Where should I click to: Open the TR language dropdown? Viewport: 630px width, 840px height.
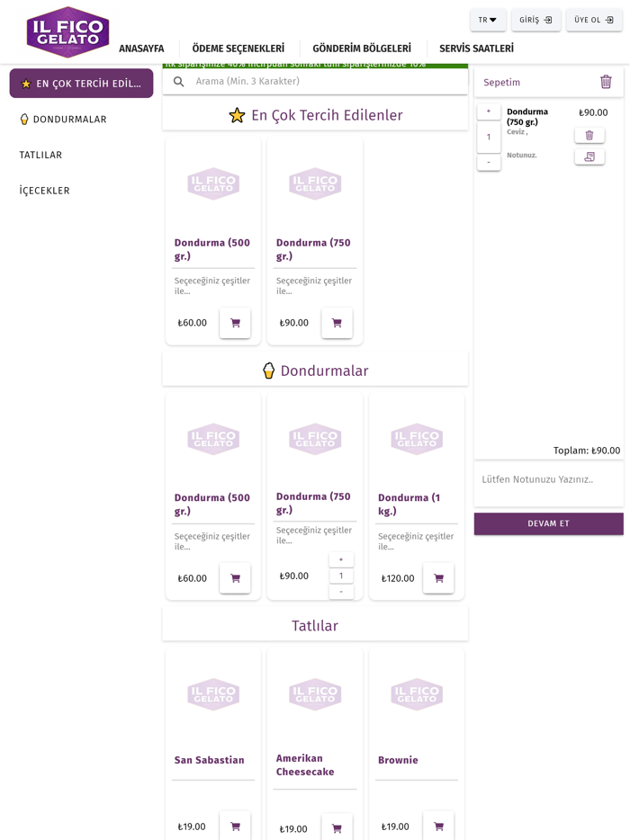click(x=488, y=20)
